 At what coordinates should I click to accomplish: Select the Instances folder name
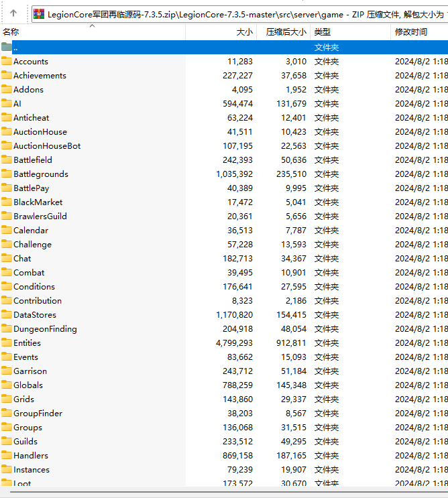click(32, 469)
